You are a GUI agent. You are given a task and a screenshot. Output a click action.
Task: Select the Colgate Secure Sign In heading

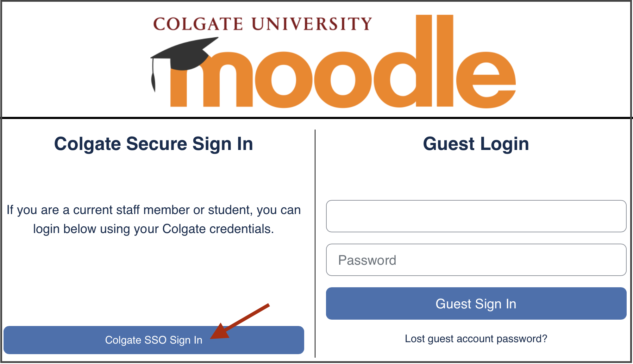tap(153, 144)
